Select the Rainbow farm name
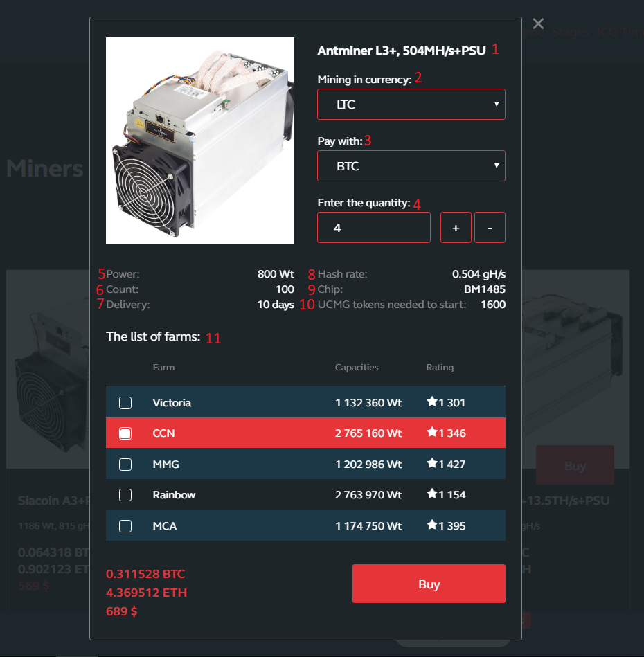Image resolution: width=644 pixels, height=657 pixels. [174, 495]
